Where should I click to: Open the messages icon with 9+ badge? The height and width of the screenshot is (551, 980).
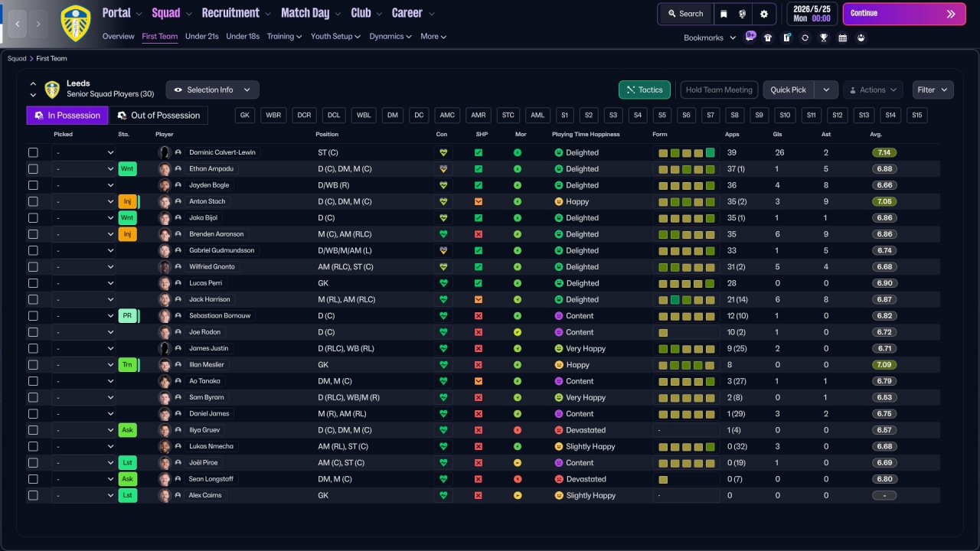click(750, 37)
